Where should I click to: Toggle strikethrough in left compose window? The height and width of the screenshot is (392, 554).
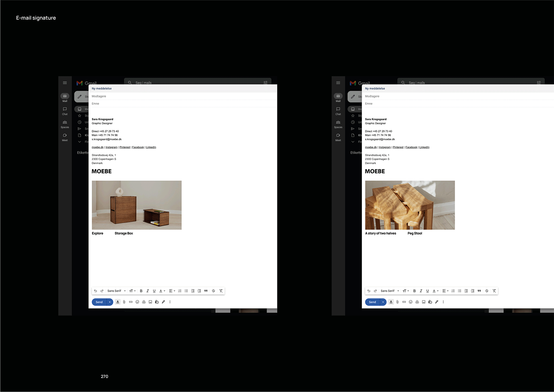pyautogui.click(x=213, y=291)
